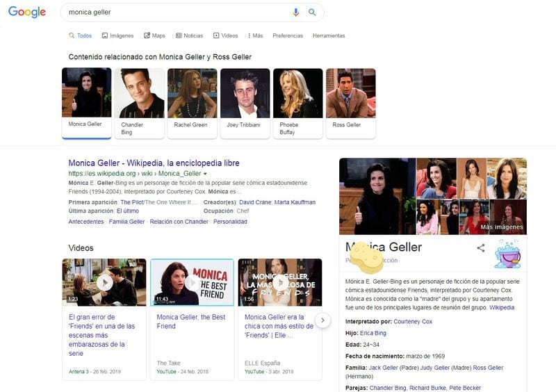Expand the Wikipedia URL dropdown arrow
This screenshot has height=392, width=556.
pyautogui.click(x=205, y=174)
